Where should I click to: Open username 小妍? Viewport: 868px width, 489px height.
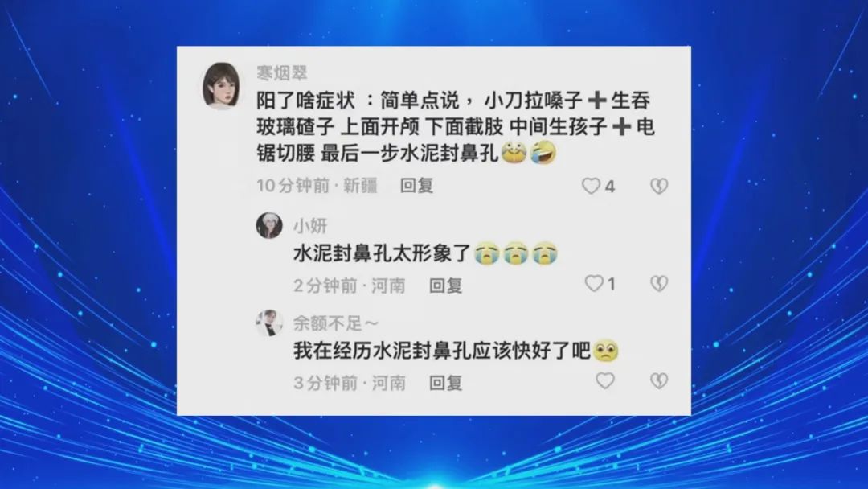click(x=310, y=225)
